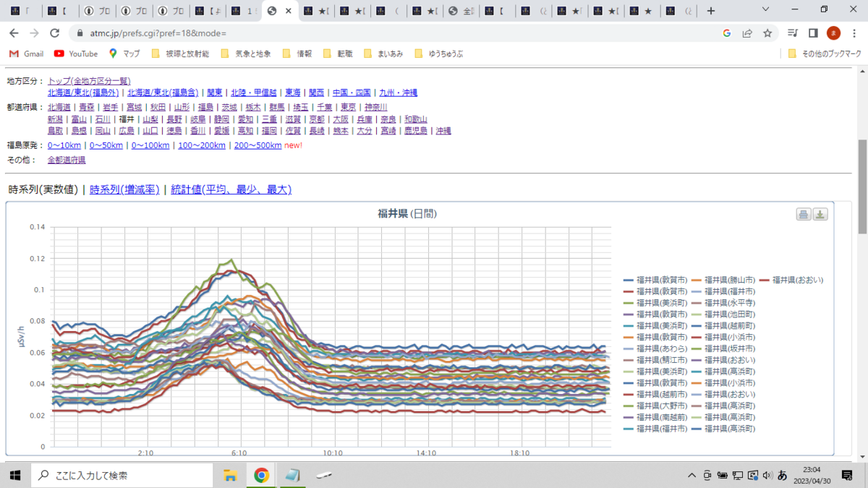Screen dimensions: 868x488
Task: Switch to 時系列(増減率) view
Action: tap(124, 189)
